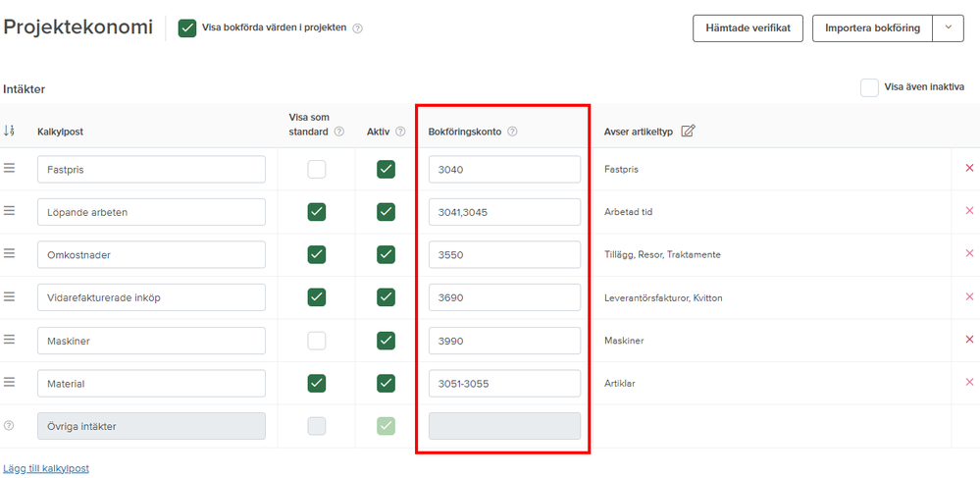The image size is (980, 478).
Task: Grab the drag handle for Omkostnader row
Action: click(10, 254)
